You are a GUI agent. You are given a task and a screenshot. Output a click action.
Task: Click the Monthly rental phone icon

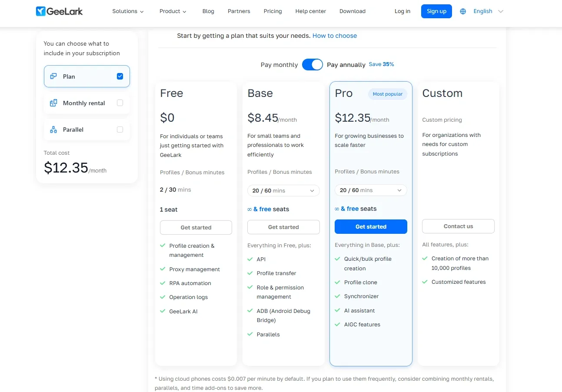pyautogui.click(x=53, y=103)
